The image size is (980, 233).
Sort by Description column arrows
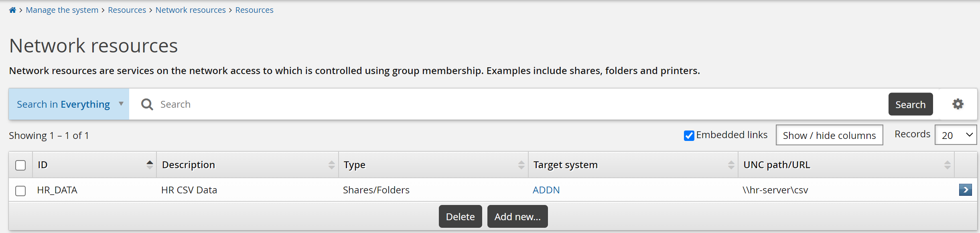click(331, 165)
